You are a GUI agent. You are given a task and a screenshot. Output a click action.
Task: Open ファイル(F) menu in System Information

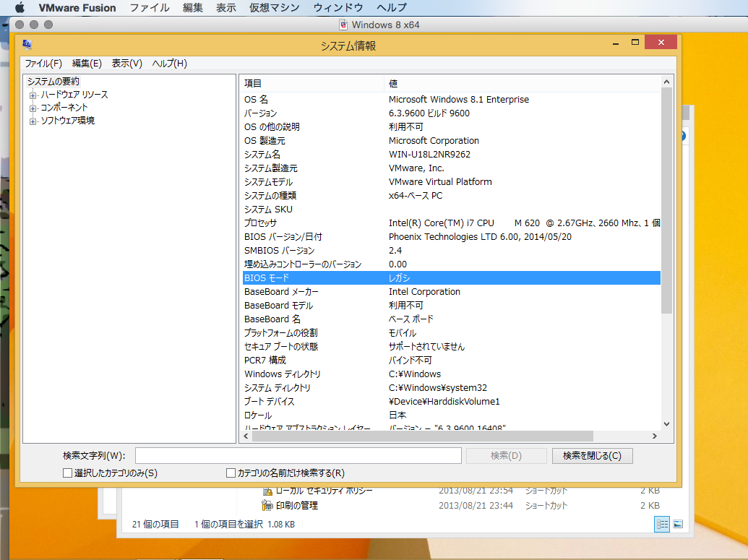point(43,64)
